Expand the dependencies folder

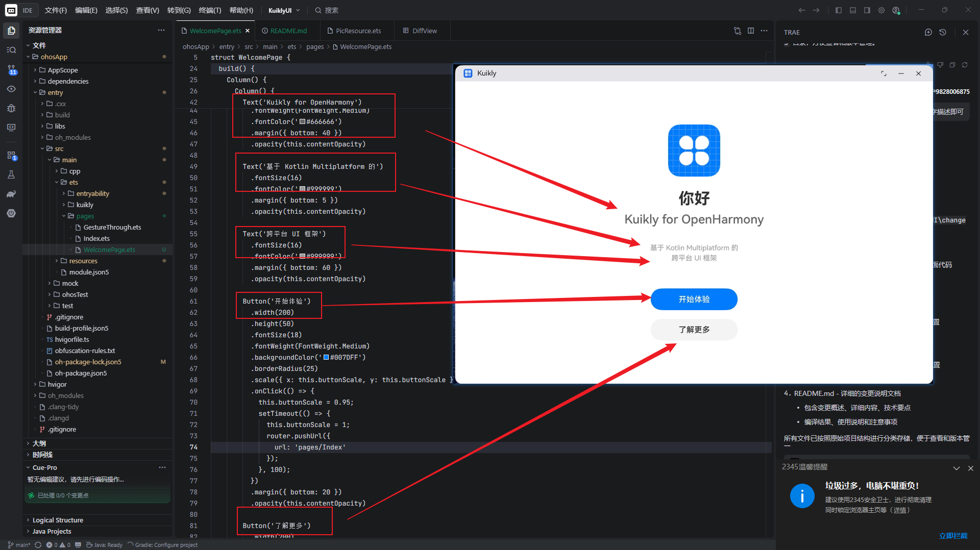click(35, 81)
